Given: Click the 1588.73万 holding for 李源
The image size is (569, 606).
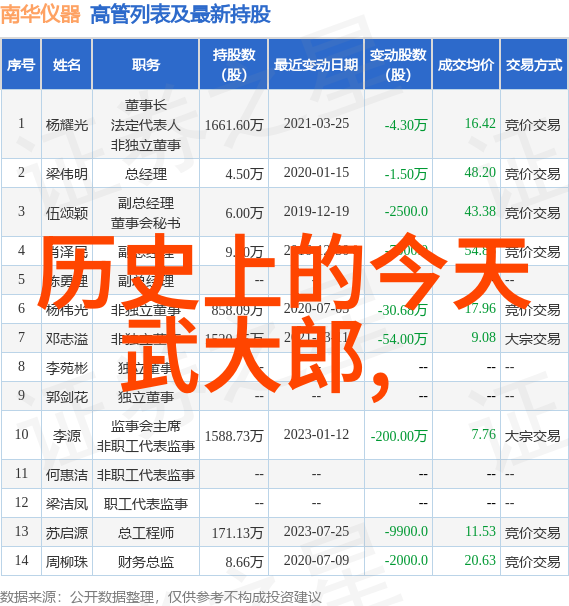Looking at the screenshot, I should coord(234,436).
